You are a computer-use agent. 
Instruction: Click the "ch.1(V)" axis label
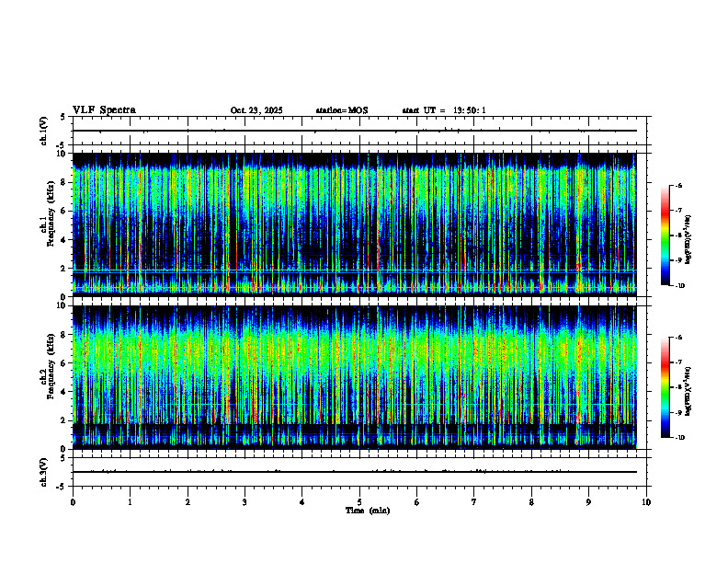tap(43, 131)
